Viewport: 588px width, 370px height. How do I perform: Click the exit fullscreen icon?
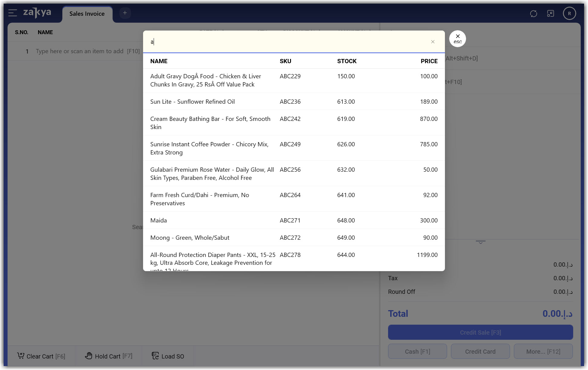coord(550,14)
